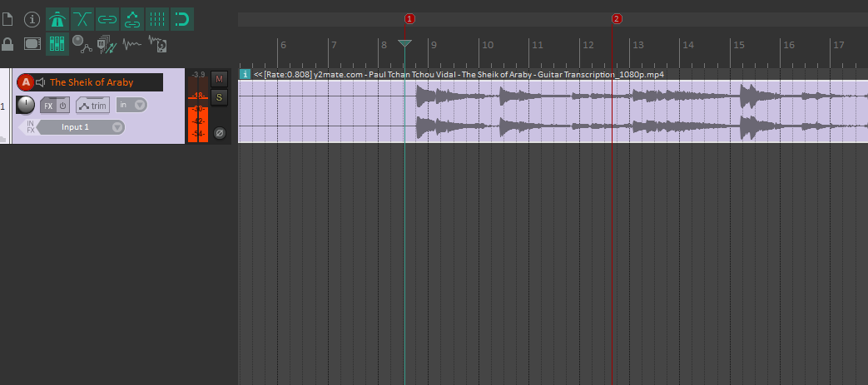868x385 pixels.
Task: Toggle the snap magnet icon
Action: point(181,18)
